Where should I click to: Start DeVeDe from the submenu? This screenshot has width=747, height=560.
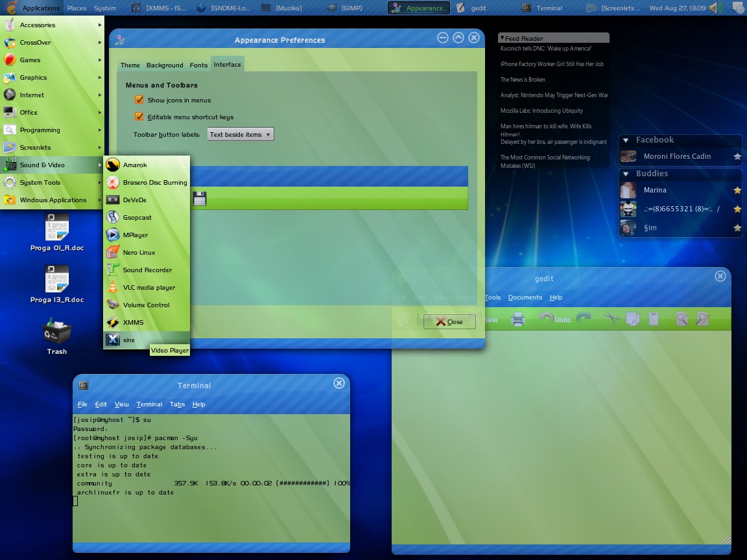(x=147, y=200)
